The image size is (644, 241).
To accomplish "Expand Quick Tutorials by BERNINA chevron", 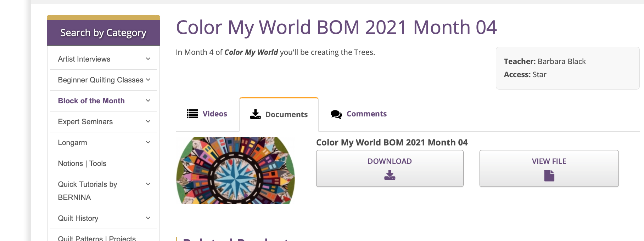I will tap(148, 184).
